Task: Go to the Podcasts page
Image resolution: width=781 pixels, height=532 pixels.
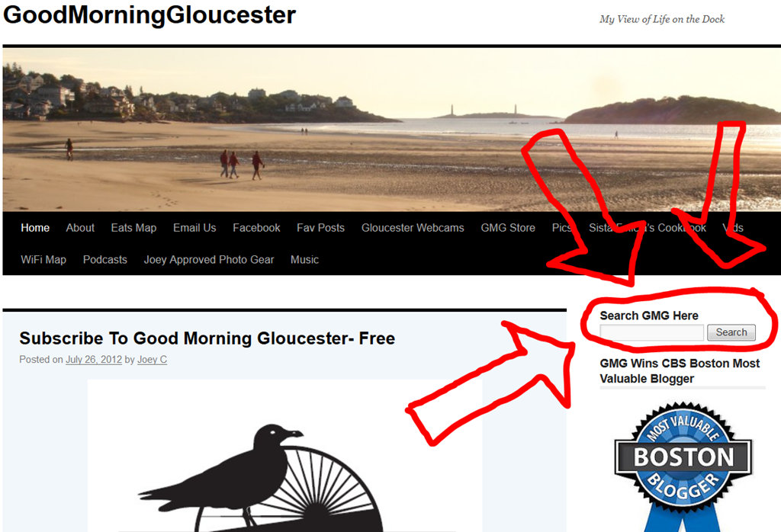Action: click(105, 260)
